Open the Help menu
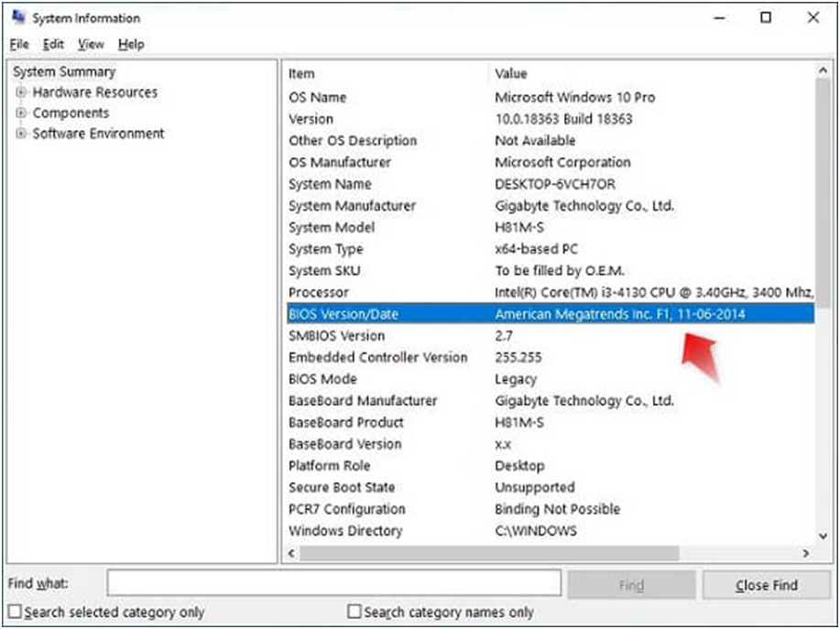Viewport: 840px width, 629px height. pyautogui.click(x=131, y=45)
